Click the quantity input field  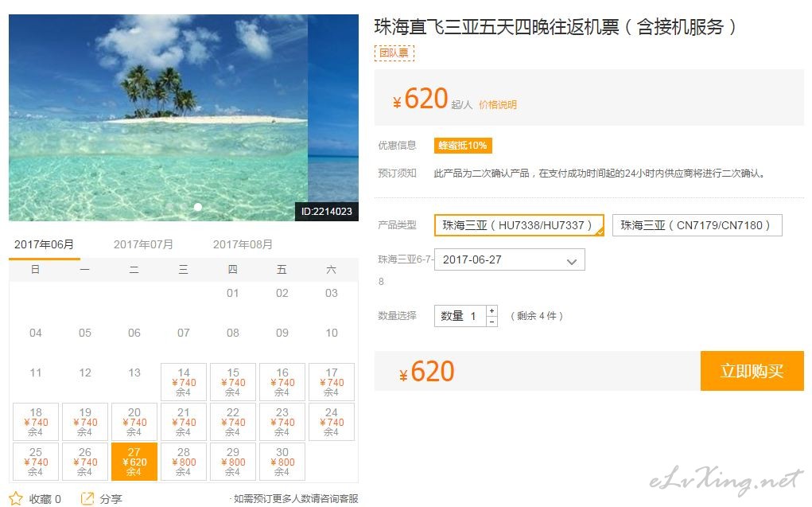point(460,316)
